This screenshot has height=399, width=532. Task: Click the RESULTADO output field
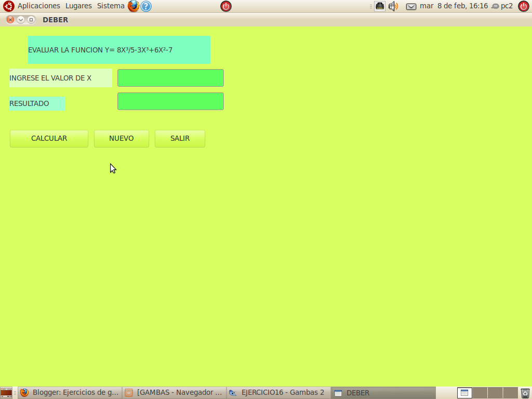tap(170, 101)
